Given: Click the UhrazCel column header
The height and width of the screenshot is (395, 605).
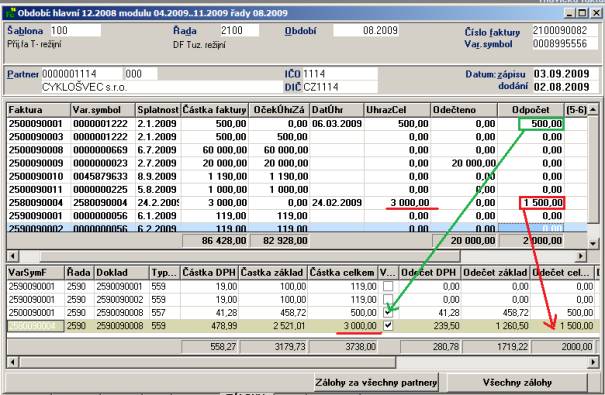Looking at the screenshot, I should pos(397,110).
